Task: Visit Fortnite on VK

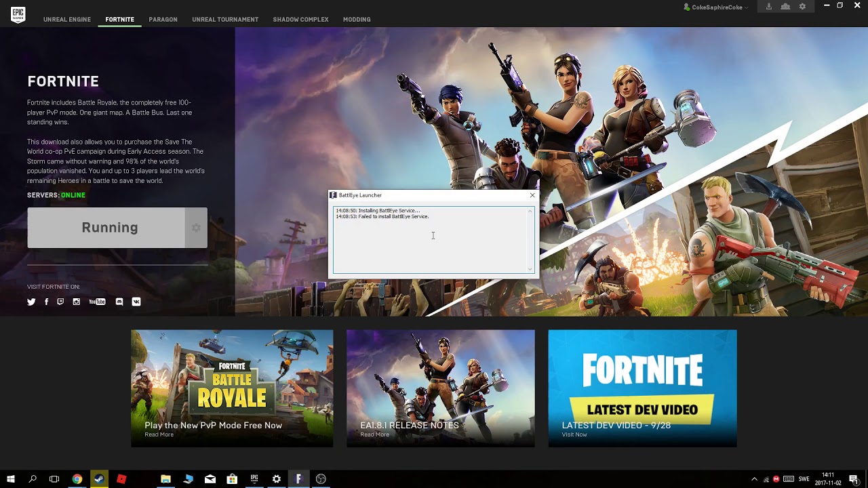Action: [x=136, y=302]
